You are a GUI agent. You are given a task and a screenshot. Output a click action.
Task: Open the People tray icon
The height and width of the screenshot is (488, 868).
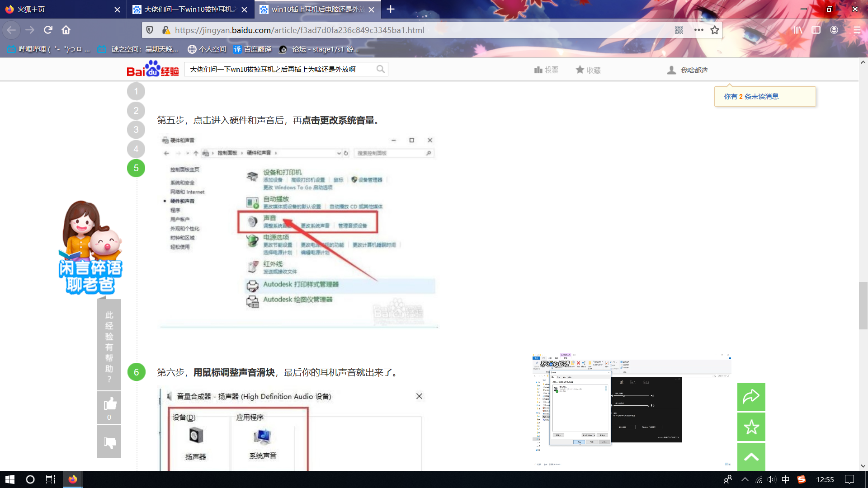click(x=728, y=479)
